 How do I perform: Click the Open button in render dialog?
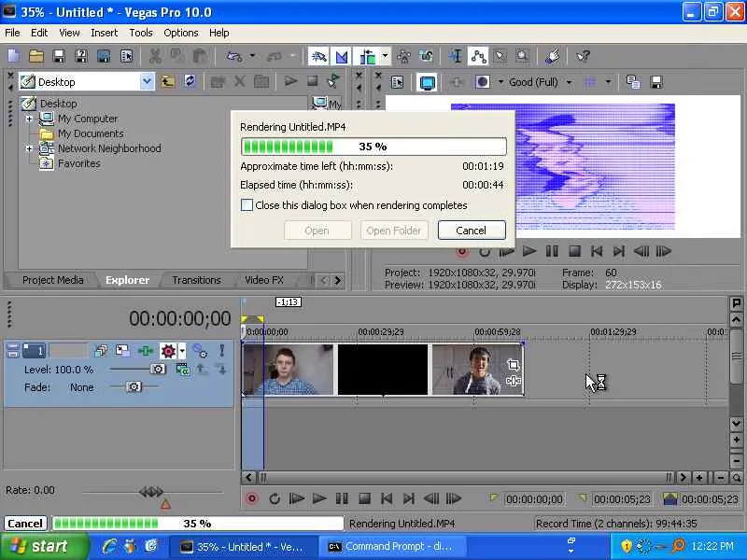pyautogui.click(x=317, y=231)
